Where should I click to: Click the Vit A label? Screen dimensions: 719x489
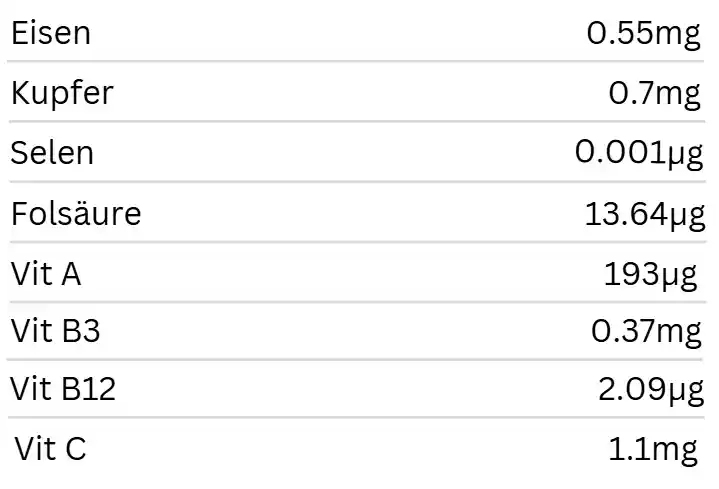[x=46, y=273]
